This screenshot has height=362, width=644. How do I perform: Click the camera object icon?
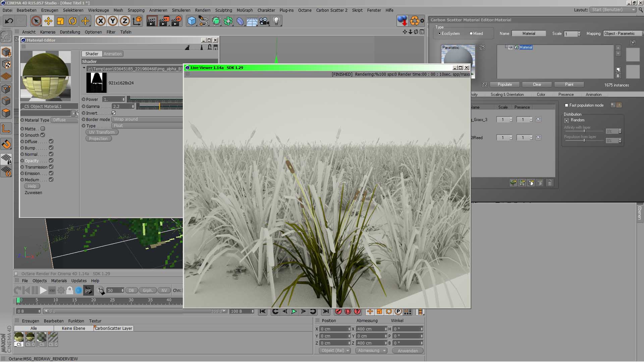[264, 21]
